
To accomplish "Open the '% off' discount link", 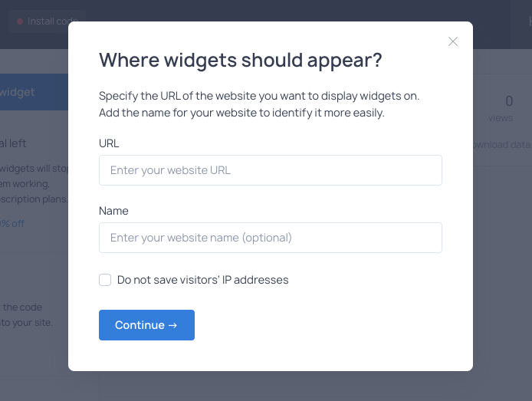I will click(x=12, y=224).
